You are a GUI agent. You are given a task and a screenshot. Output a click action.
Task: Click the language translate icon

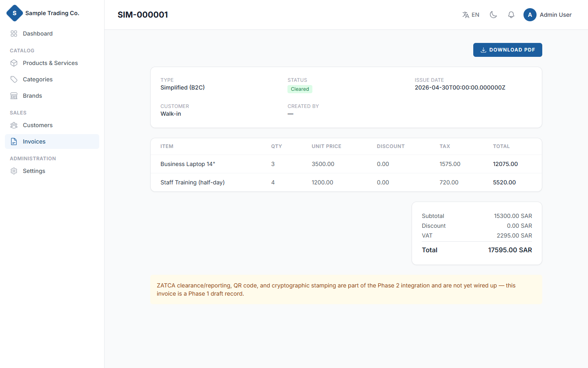[x=465, y=15]
